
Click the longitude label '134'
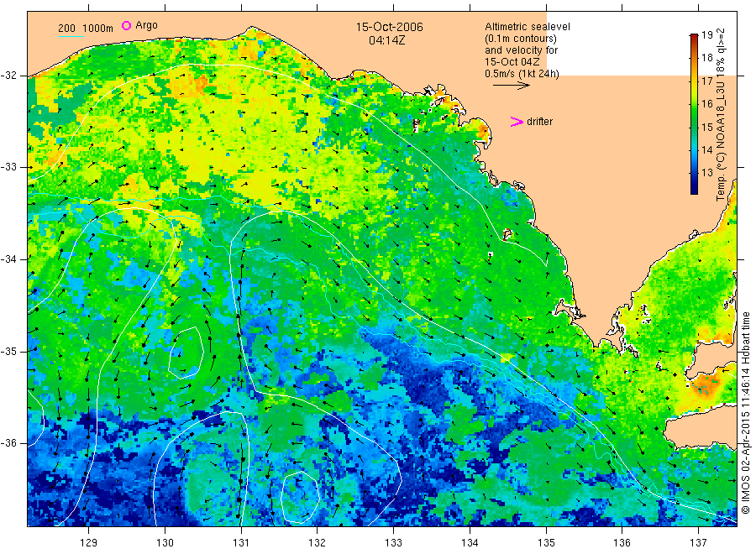470,543
